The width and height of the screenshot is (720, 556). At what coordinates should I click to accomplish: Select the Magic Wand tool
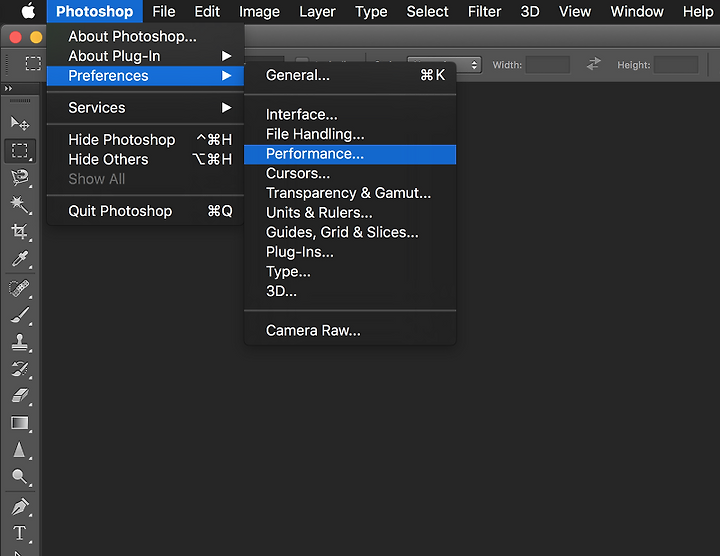coord(20,204)
